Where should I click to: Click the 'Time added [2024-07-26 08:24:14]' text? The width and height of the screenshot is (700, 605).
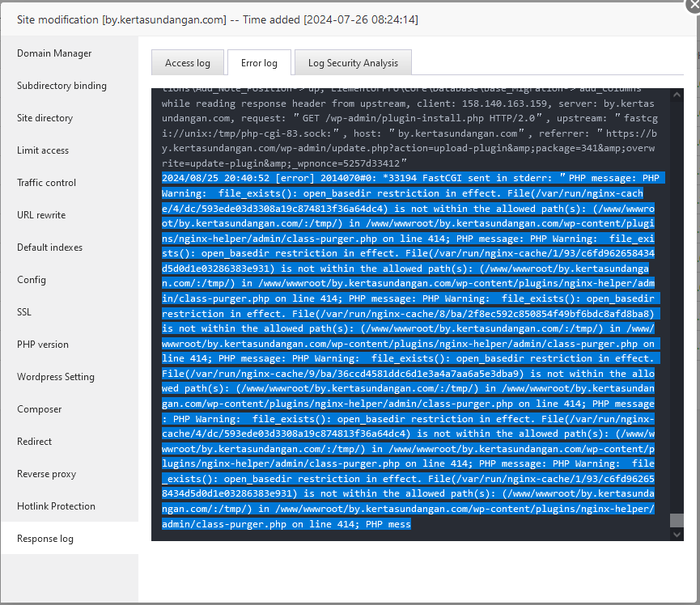coord(330,19)
